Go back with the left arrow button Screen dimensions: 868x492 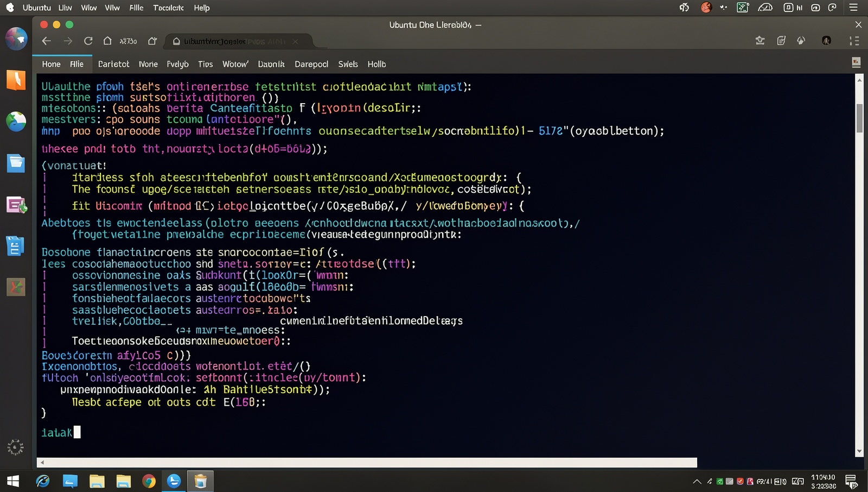pos(47,41)
